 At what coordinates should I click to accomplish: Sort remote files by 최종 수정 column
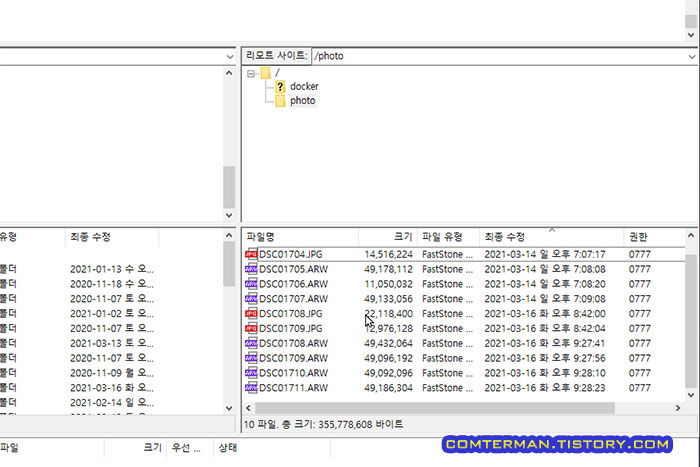tap(551, 237)
